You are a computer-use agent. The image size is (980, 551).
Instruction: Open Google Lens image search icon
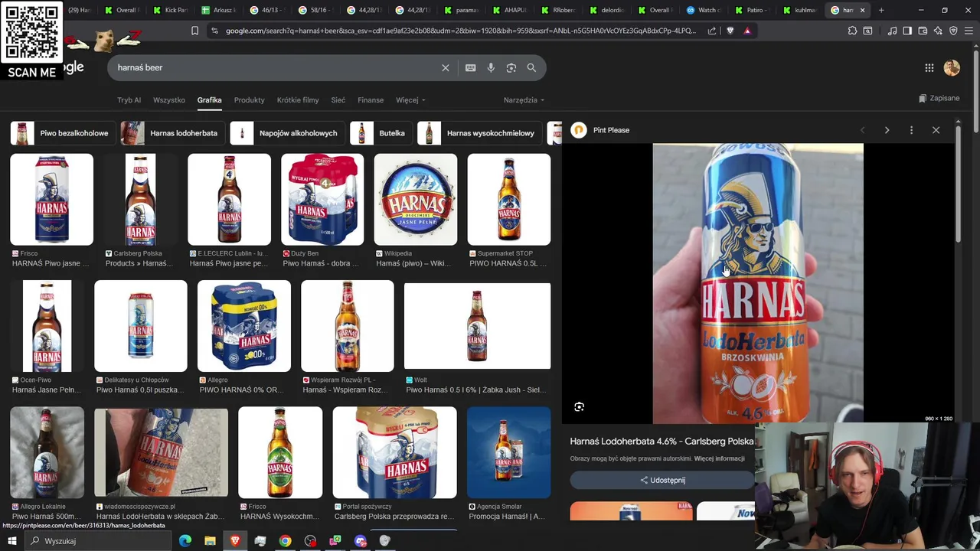[511, 67]
